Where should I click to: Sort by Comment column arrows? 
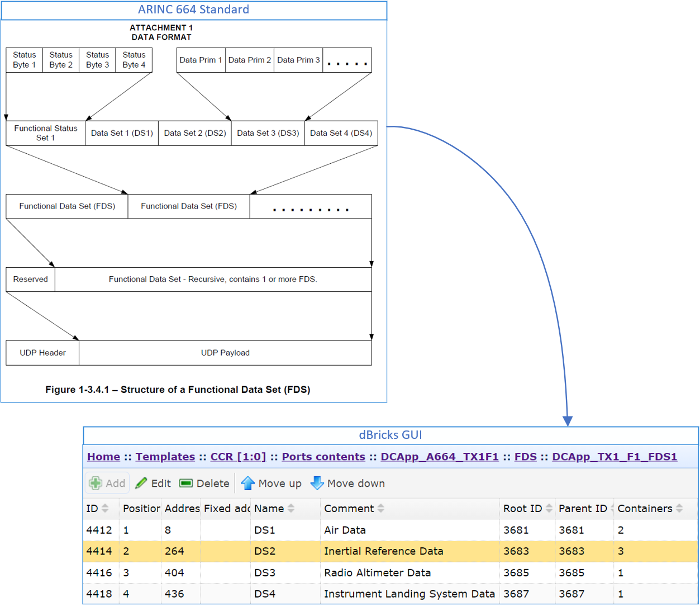click(381, 508)
